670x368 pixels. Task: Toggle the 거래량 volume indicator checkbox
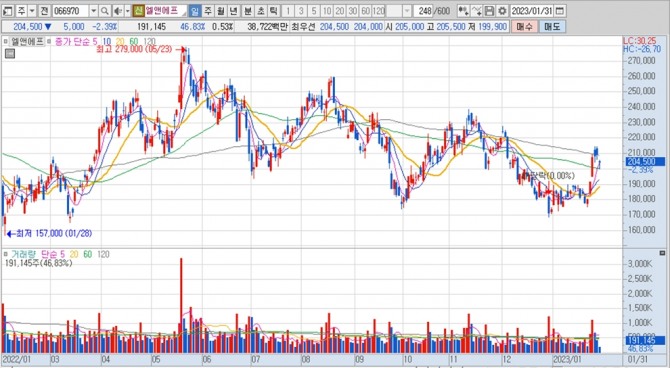tap(6, 254)
